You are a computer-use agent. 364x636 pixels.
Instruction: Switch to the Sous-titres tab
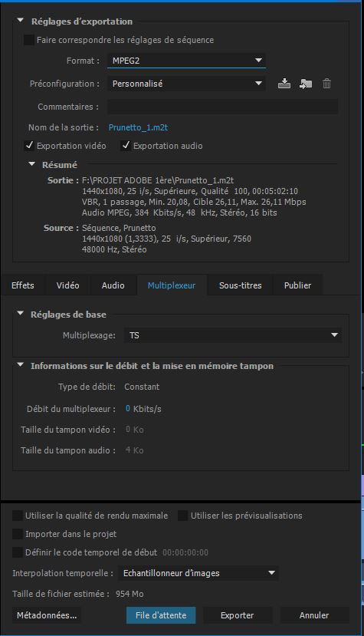tap(241, 285)
